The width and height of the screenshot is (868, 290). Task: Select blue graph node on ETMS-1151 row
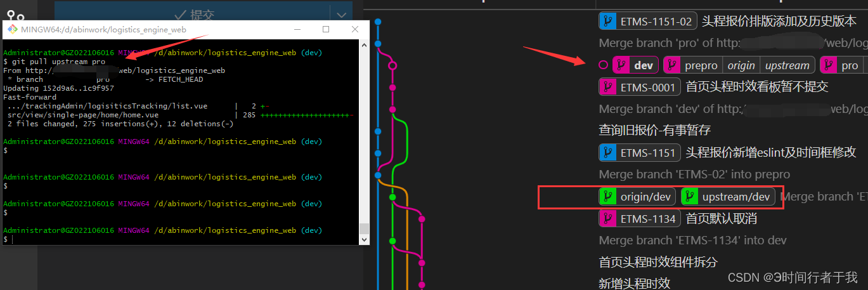pos(378,153)
